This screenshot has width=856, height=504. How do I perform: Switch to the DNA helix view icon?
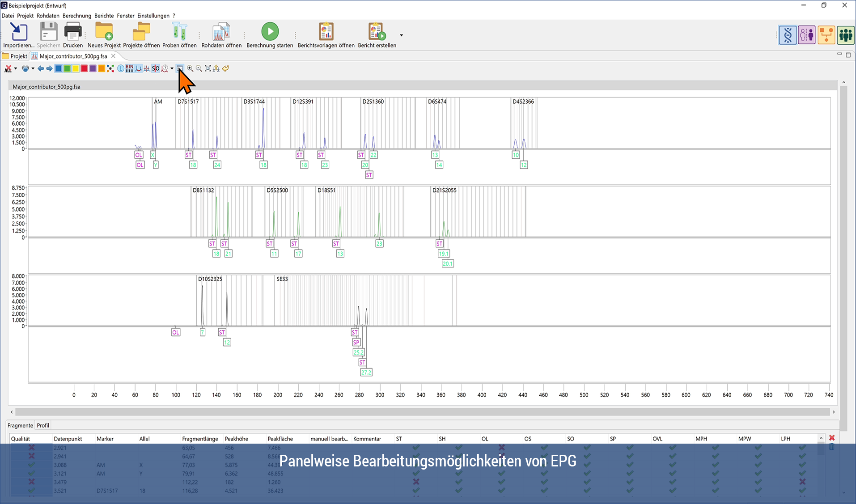point(788,35)
